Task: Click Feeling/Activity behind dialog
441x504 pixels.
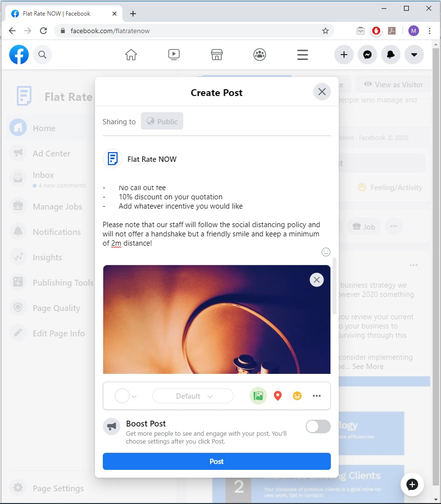Action: [x=390, y=187]
